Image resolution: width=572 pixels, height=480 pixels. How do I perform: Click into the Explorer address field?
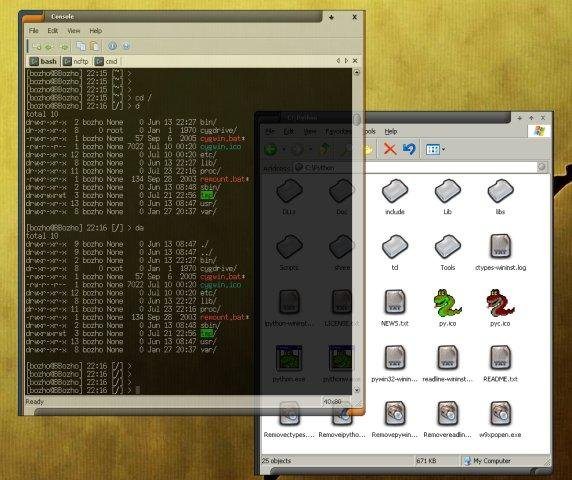coord(415,167)
